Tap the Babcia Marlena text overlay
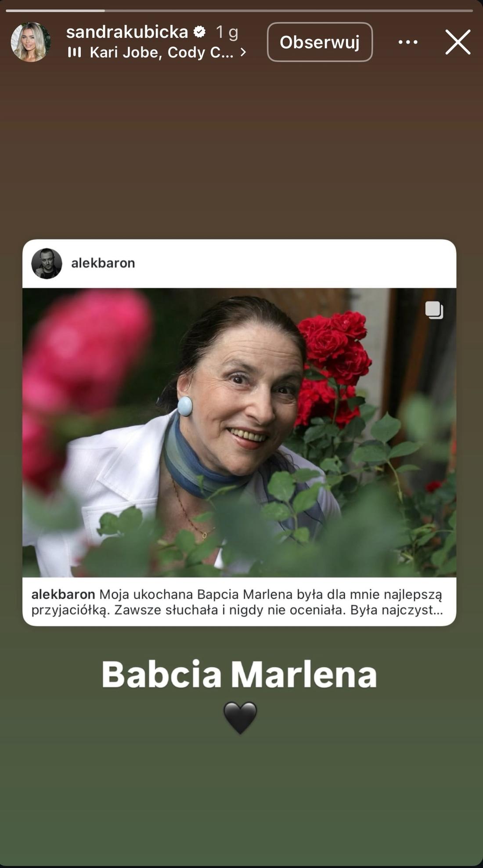Viewport: 483px width, 868px height. [239, 674]
